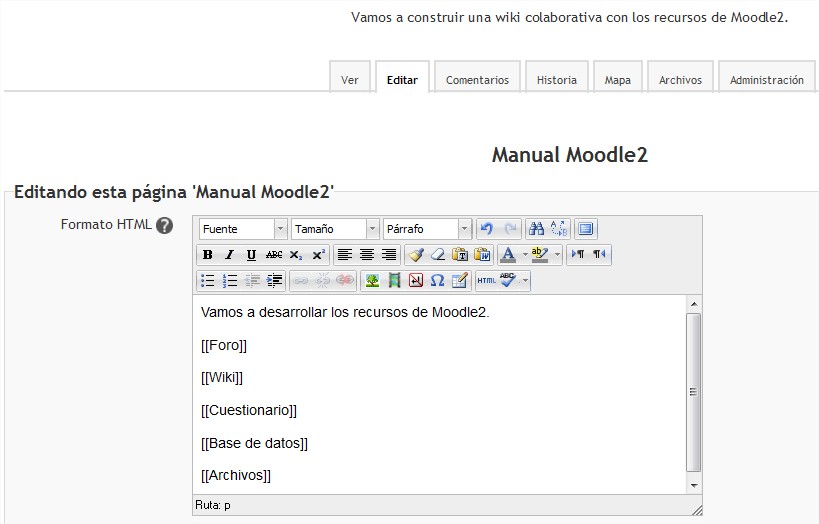The height and width of the screenshot is (524, 819).
Task: Insert special character with omega icon
Action: 437,281
